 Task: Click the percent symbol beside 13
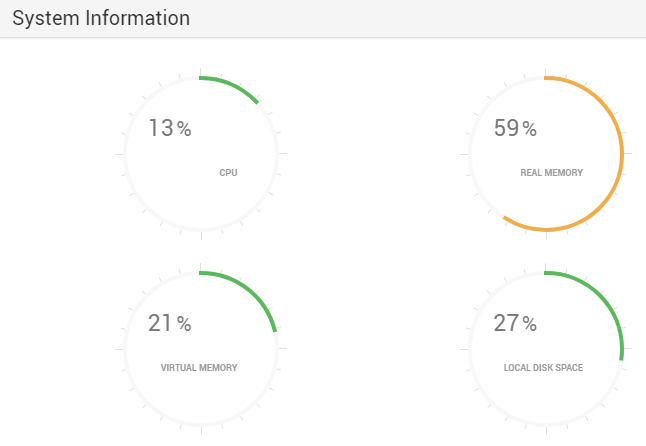[185, 129]
